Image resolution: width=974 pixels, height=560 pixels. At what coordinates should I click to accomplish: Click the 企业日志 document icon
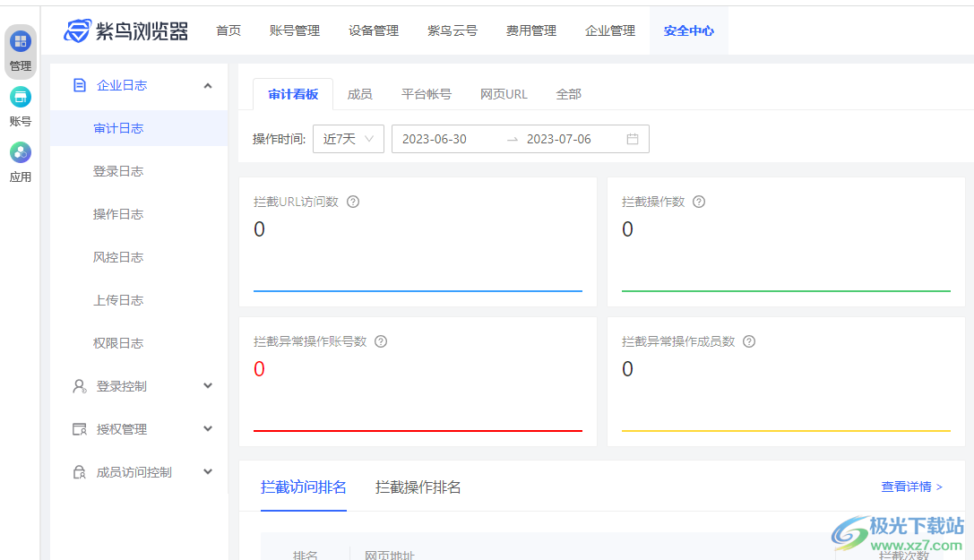(80, 85)
